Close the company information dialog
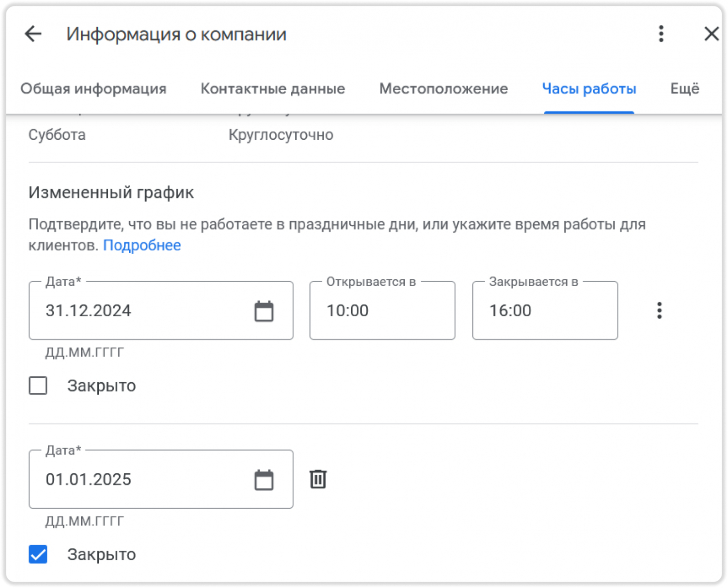 (711, 34)
